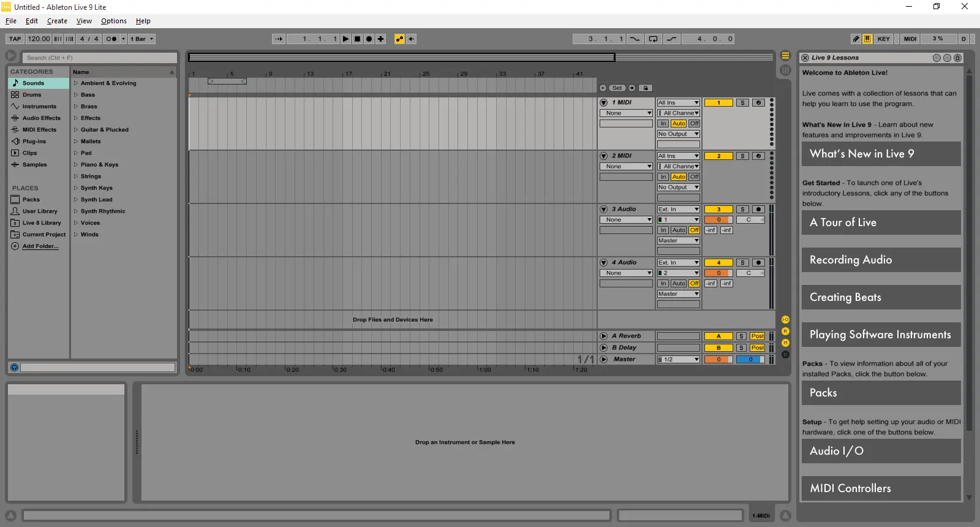Click Lessons home icon
This screenshot has height=527, width=980.
(x=958, y=58)
